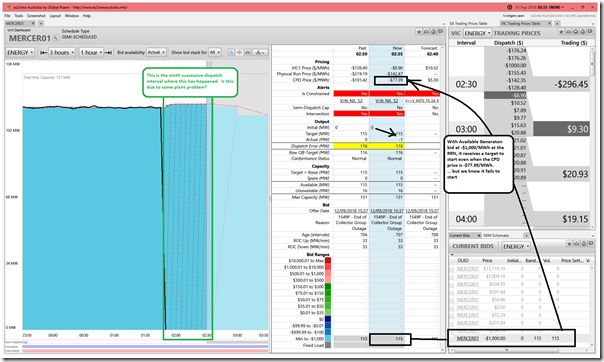Switch to the SA Trading Prices Table tab
The width and height of the screenshot is (604, 362).
468,23
